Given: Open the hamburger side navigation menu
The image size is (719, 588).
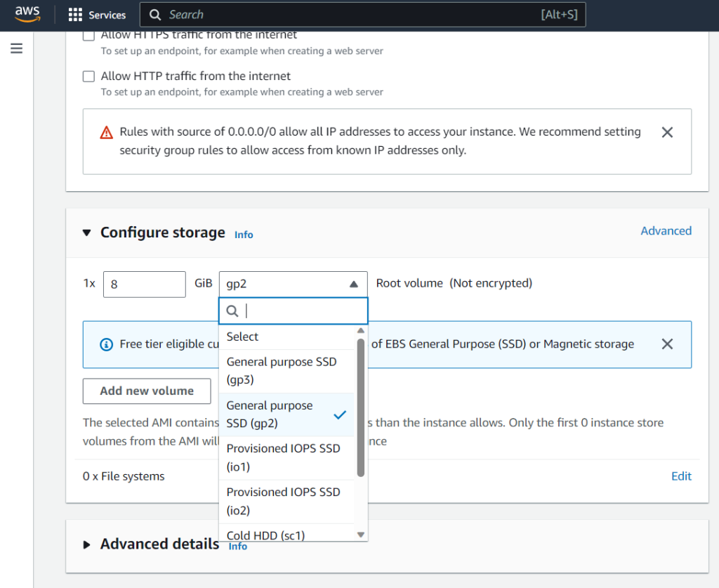Looking at the screenshot, I should click(x=16, y=48).
